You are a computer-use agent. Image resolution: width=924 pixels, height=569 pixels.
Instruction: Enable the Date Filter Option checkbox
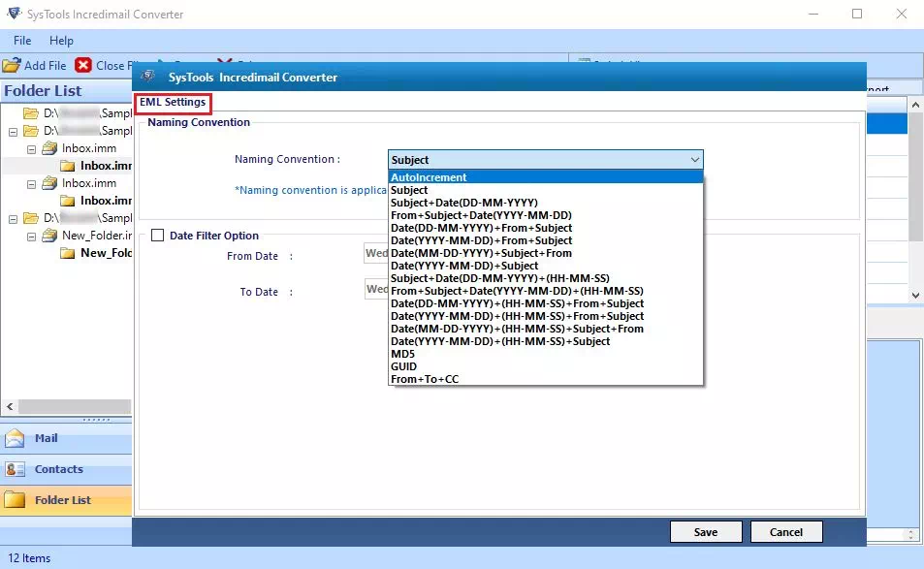pyautogui.click(x=157, y=236)
